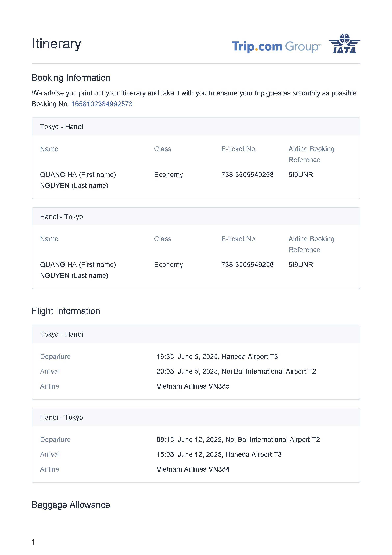Click the page number 1 footer
The image size is (392, 555).
click(x=33, y=542)
